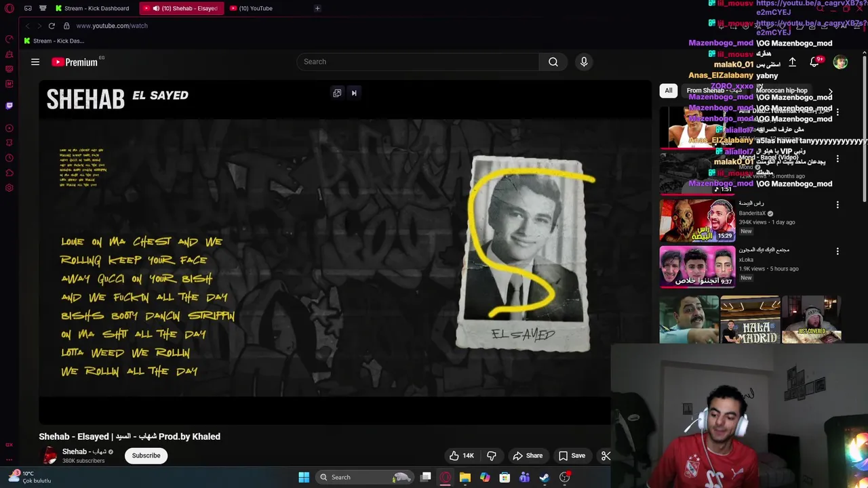Viewport: 868px width, 488px height.
Task: Open the Create upload icon
Action: 792,62
